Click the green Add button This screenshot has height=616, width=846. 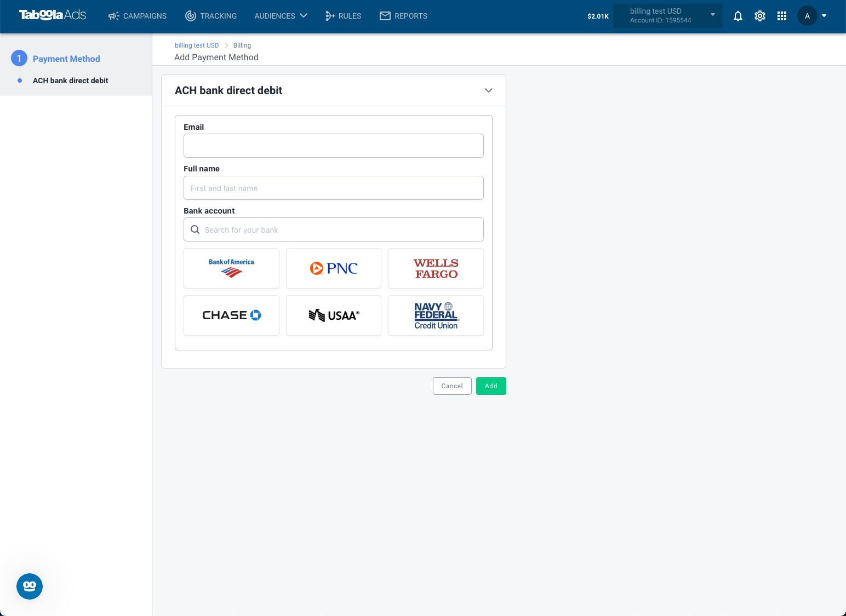491,386
